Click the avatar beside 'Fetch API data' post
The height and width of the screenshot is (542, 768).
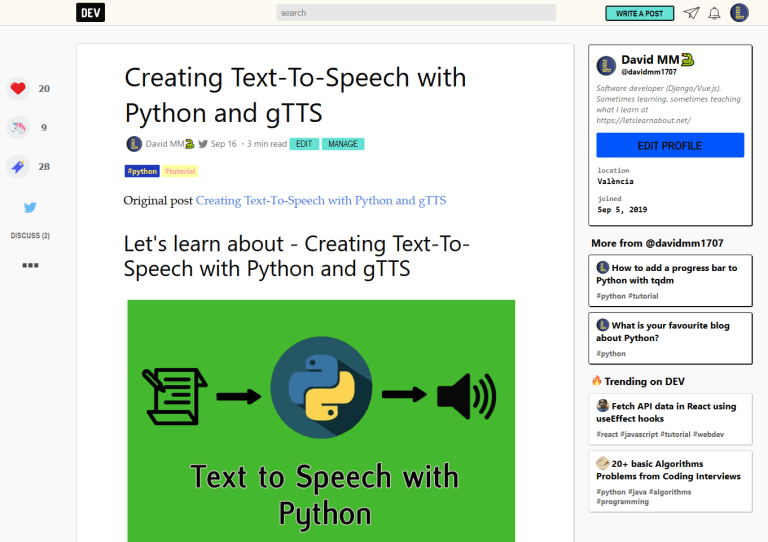pyautogui.click(x=602, y=406)
